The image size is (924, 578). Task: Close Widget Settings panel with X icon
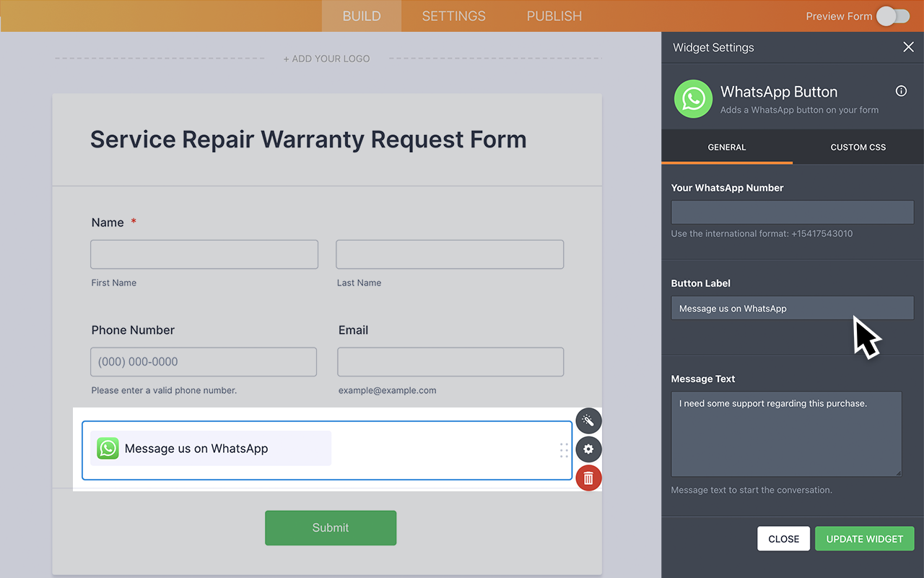908,47
